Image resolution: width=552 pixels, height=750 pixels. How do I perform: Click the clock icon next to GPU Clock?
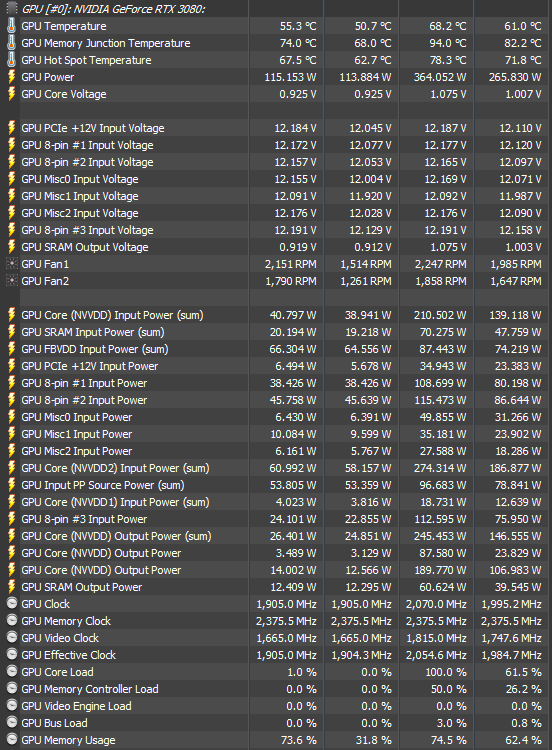[x=11, y=604]
